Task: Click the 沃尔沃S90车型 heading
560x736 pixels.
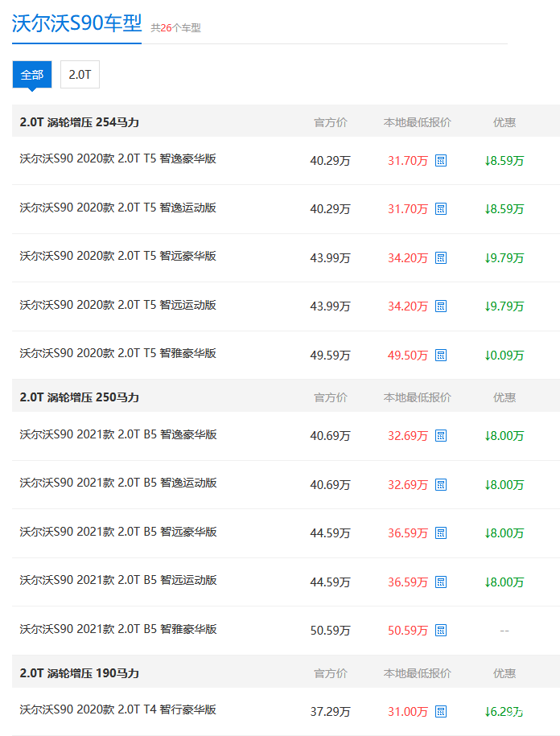Action: [76, 24]
